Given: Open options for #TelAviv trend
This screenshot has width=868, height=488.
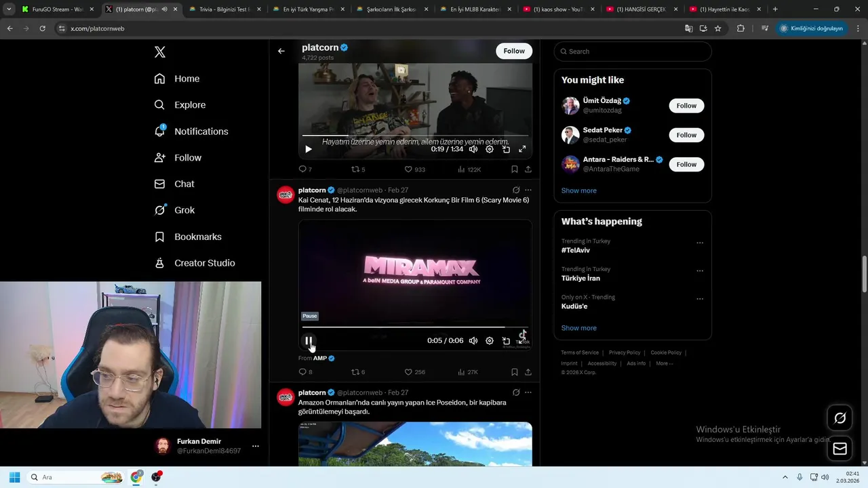Looking at the screenshot, I should pos(700,243).
